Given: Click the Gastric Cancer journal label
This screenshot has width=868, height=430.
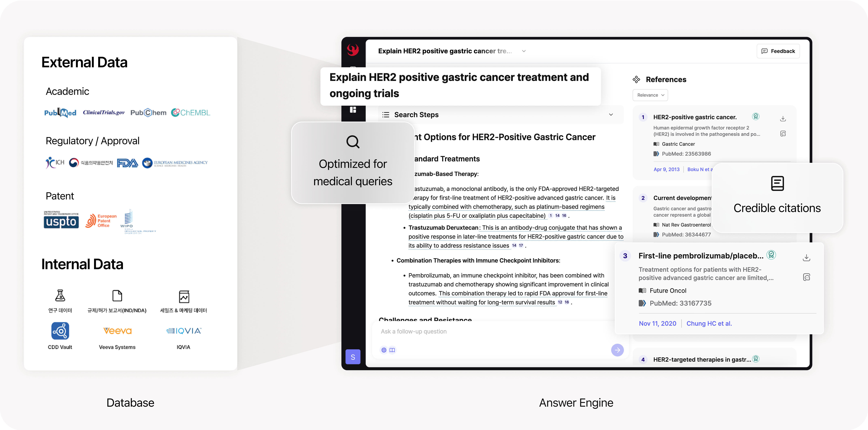Looking at the screenshot, I should click(678, 144).
